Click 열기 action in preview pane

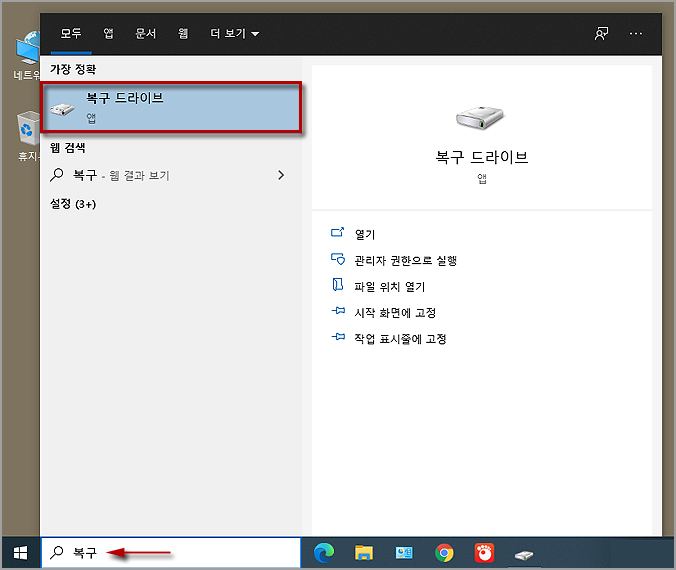(x=365, y=234)
